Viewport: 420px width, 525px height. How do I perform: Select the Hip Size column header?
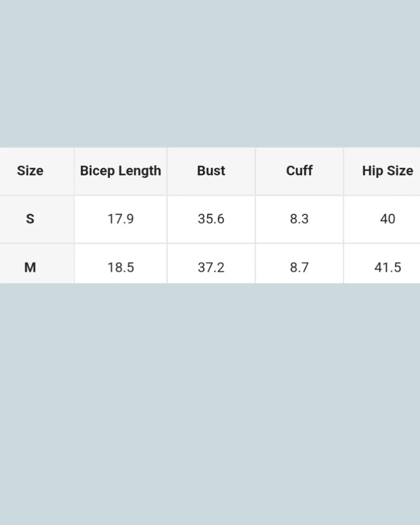pyautogui.click(x=387, y=171)
